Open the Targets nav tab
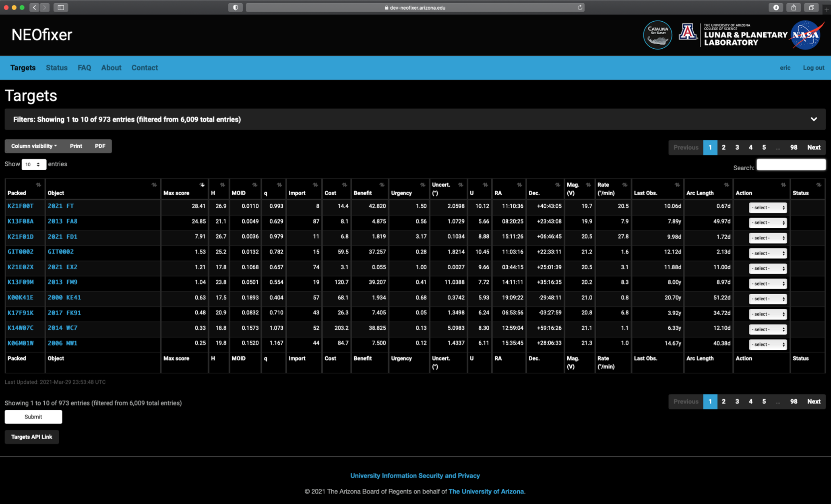831x504 pixels. tap(23, 68)
